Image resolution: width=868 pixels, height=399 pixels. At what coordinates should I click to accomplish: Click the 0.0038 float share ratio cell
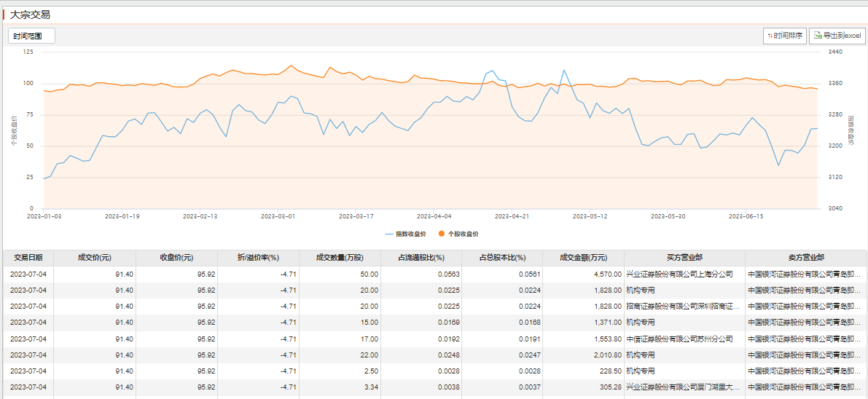tap(421, 387)
